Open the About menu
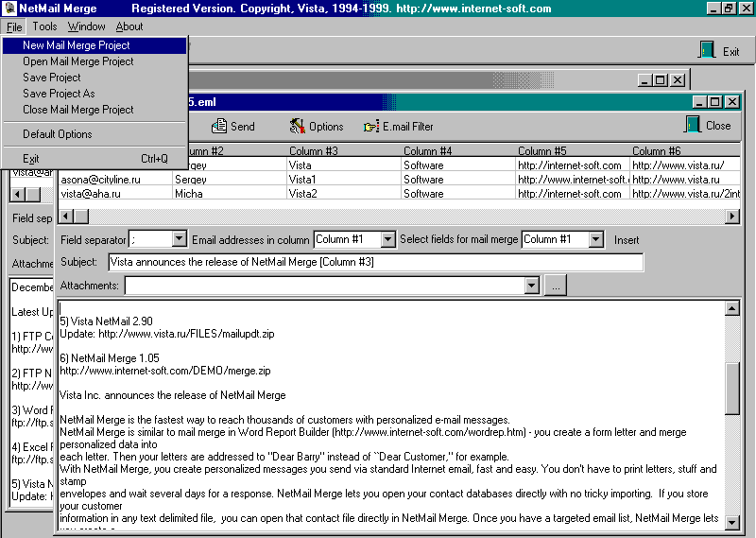This screenshot has width=756, height=538. click(129, 26)
